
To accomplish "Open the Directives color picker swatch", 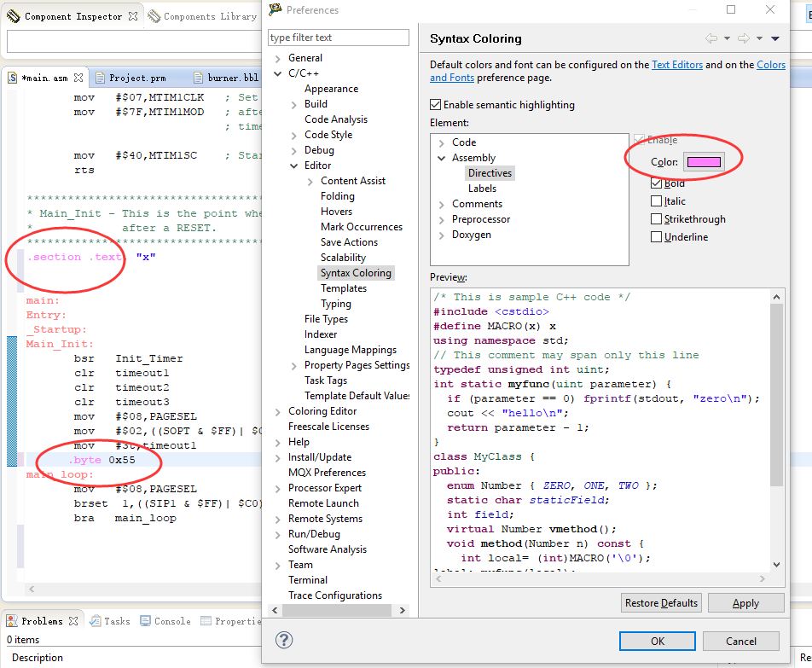I will (704, 162).
